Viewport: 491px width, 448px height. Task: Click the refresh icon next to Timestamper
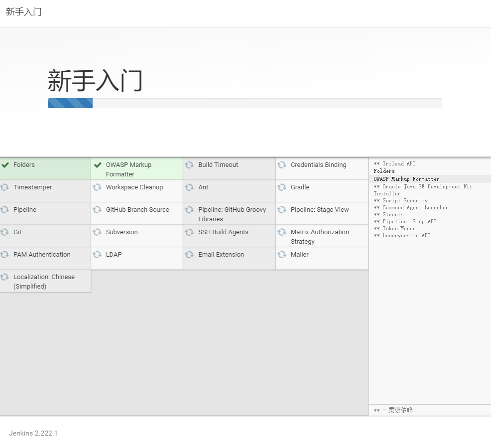[4, 187]
